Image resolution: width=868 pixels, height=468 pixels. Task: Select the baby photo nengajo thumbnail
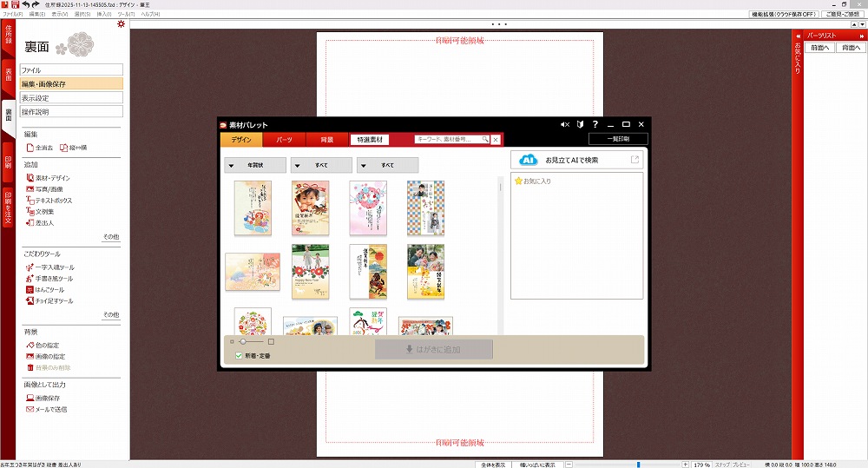(311, 208)
